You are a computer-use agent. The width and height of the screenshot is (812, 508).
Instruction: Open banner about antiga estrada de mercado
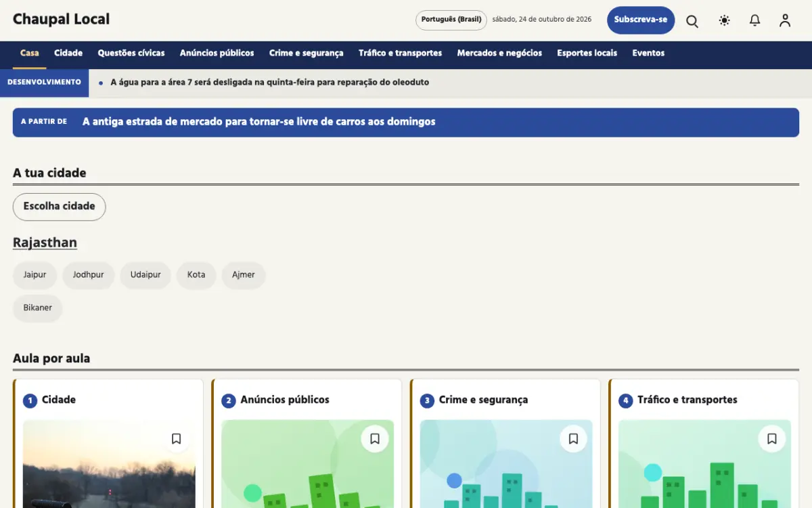point(406,122)
